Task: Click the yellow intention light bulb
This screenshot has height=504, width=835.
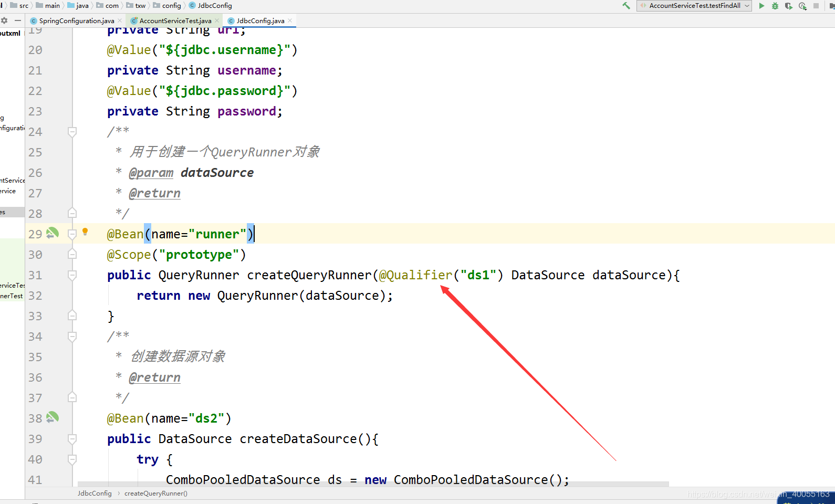Action: pos(85,232)
